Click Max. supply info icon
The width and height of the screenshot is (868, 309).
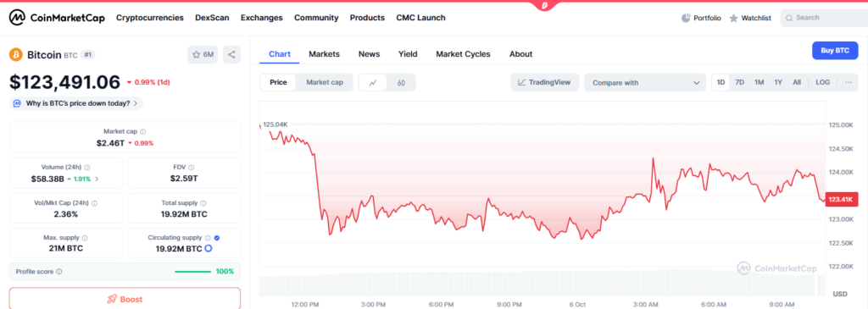point(85,238)
